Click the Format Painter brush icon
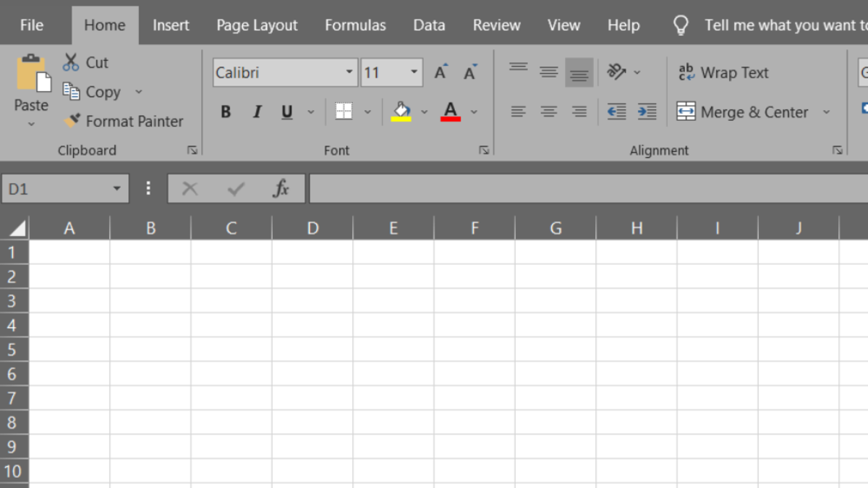Image resolution: width=868 pixels, height=488 pixels. point(71,121)
